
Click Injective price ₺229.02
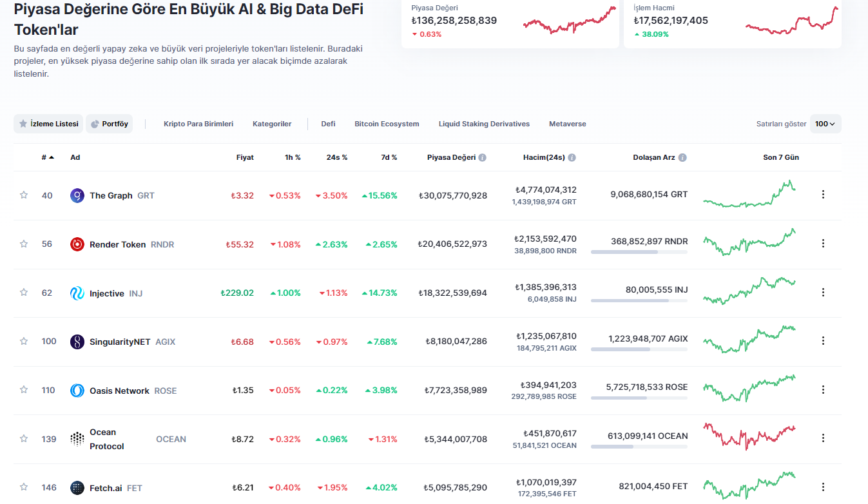pyautogui.click(x=237, y=293)
